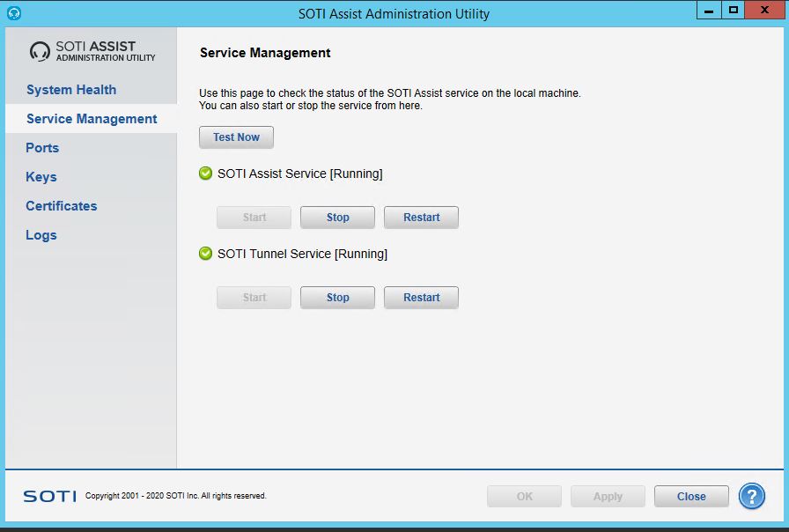Click the 'SOTI Assist Service [Running]' status text

point(300,174)
